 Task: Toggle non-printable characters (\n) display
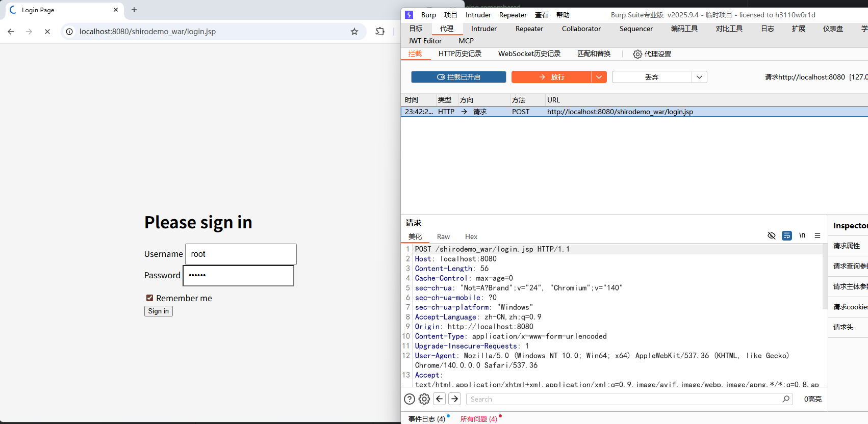point(802,235)
